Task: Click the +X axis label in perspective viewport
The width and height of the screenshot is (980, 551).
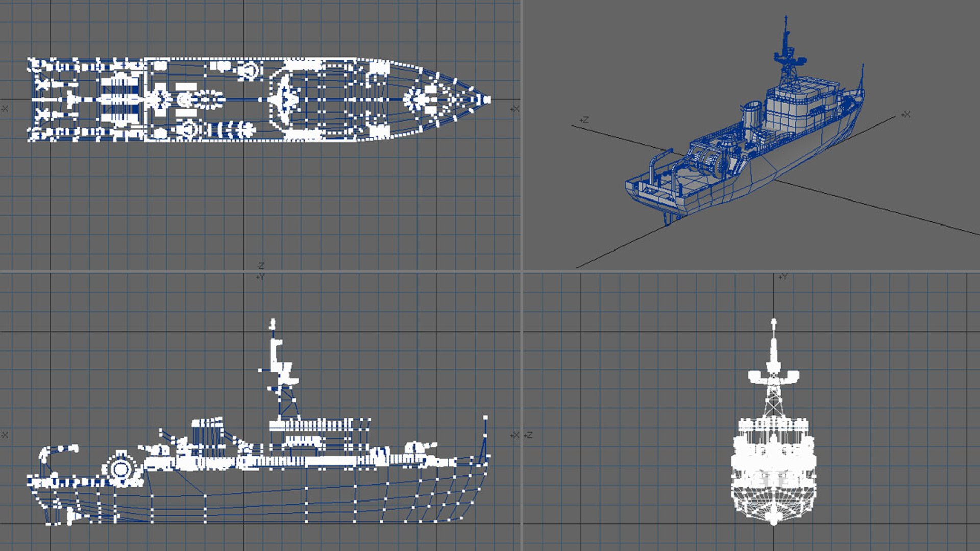Action: 905,115
